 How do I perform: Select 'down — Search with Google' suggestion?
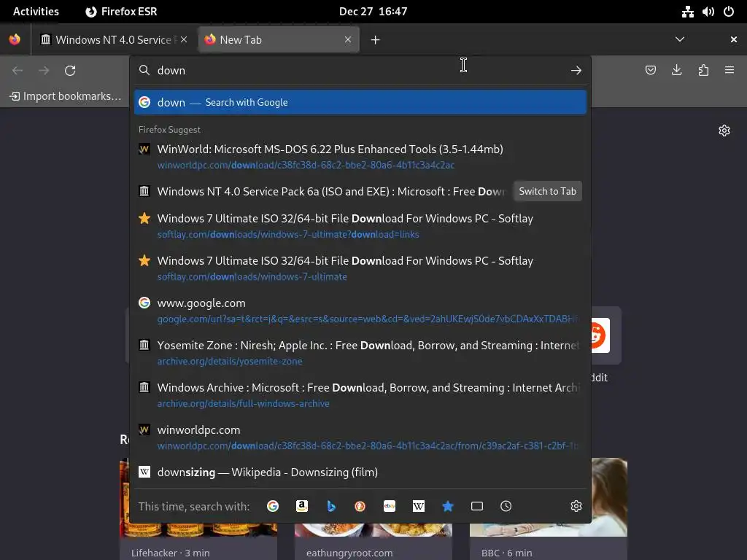click(x=360, y=102)
